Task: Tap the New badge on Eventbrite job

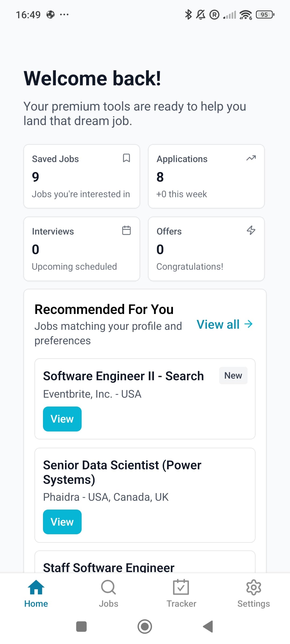Action: pyautogui.click(x=233, y=375)
